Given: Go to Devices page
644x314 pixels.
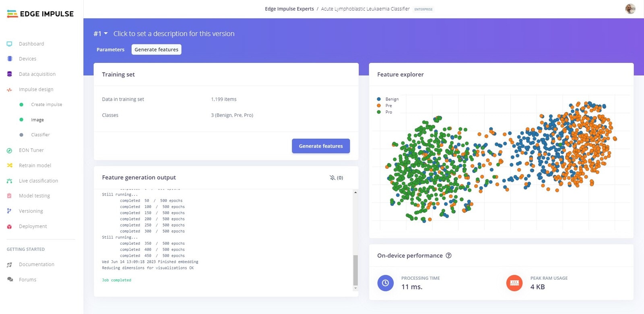Looking at the screenshot, I should [27, 59].
